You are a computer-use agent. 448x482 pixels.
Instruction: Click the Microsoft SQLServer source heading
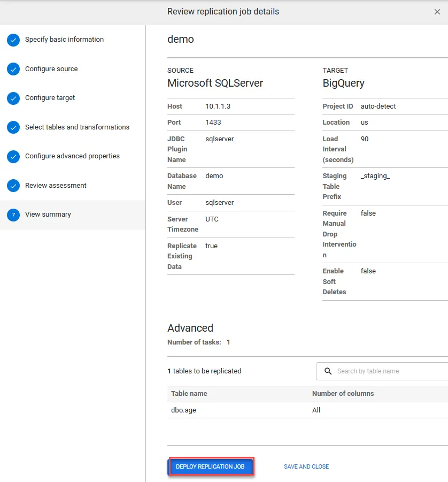(215, 83)
